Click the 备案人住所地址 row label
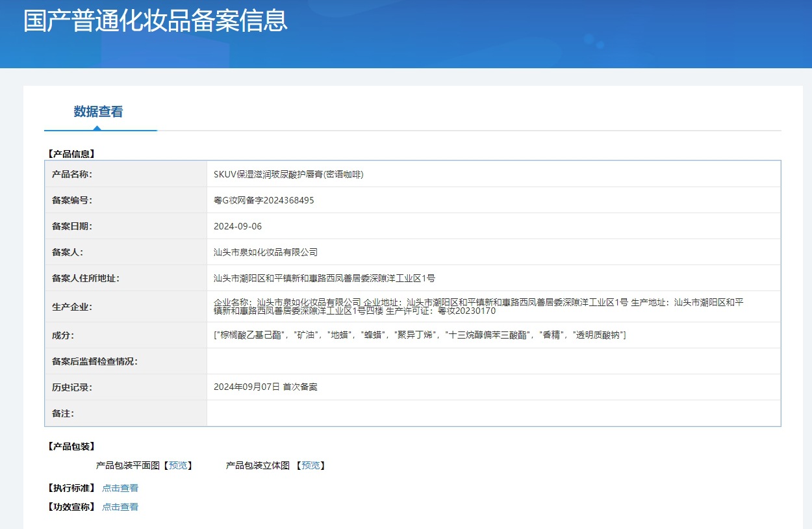812x529 pixels. click(x=86, y=278)
